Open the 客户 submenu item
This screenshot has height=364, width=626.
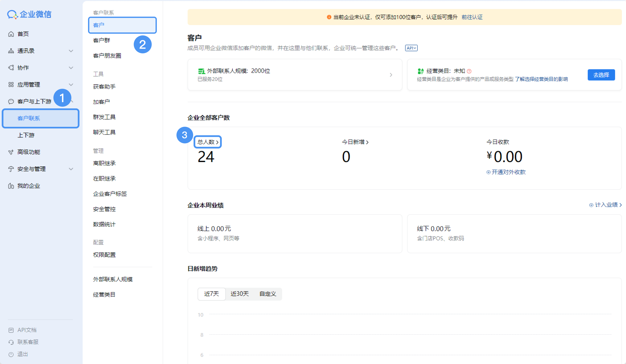point(122,25)
